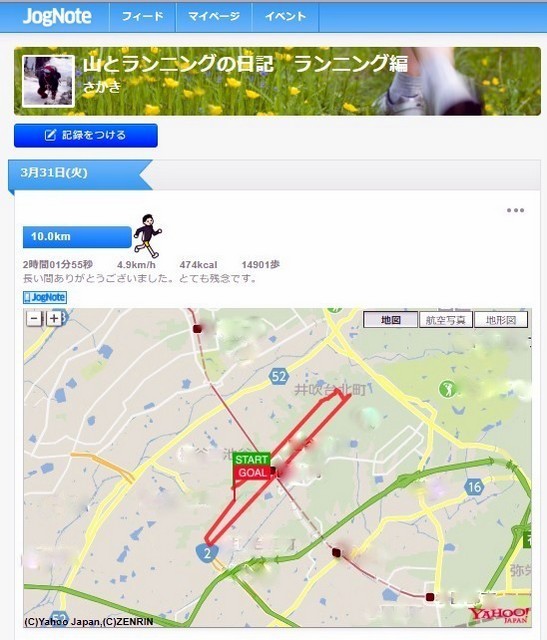Click the 記録をつける button
The width and height of the screenshot is (547, 640).
click(86, 136)
